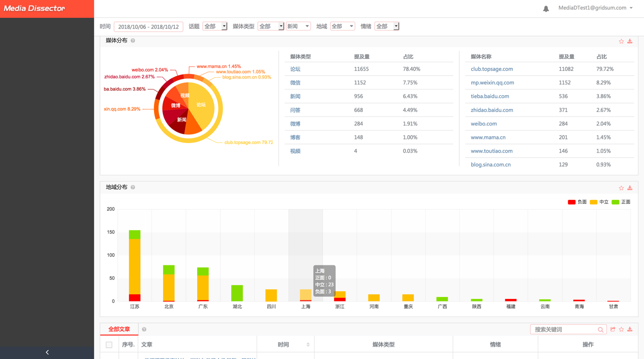Open blog.sina.com.cn link in media name table
Viewport: 644px width, 359px height.
click(490, 165)
